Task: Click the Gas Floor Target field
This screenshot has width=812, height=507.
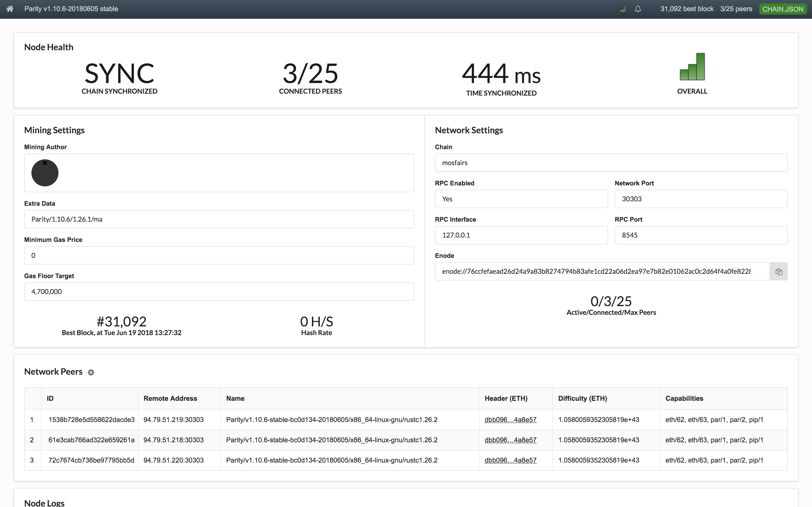Action: (x=219, y=292)
